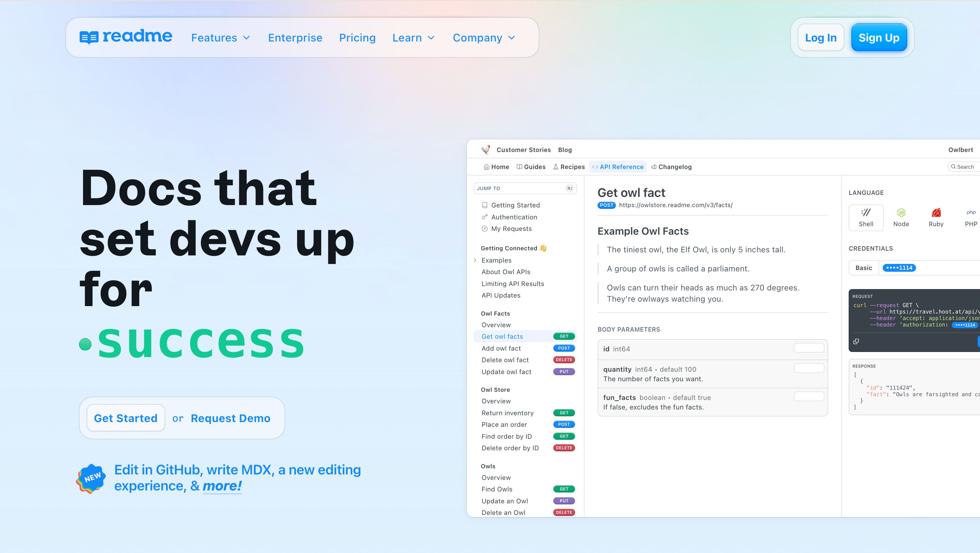This screenshot has width=980, height=553.
Task: Click the rooster logo in docs header
Action: pos(486,149)
